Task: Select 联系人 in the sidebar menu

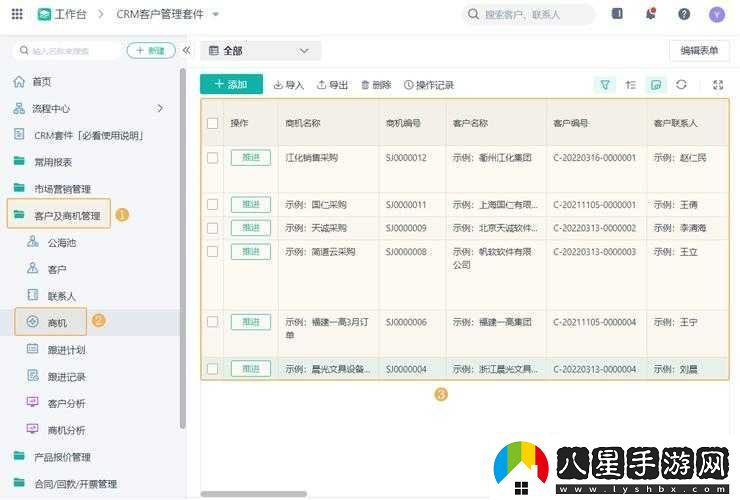Action: click(62, 296)
